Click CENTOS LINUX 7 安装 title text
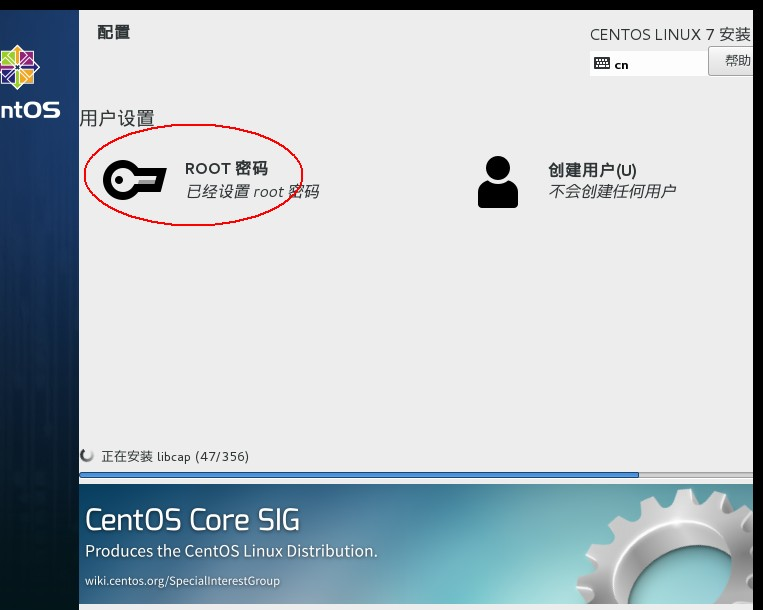Screen dimensions: 763x610 tap(670, 35)
